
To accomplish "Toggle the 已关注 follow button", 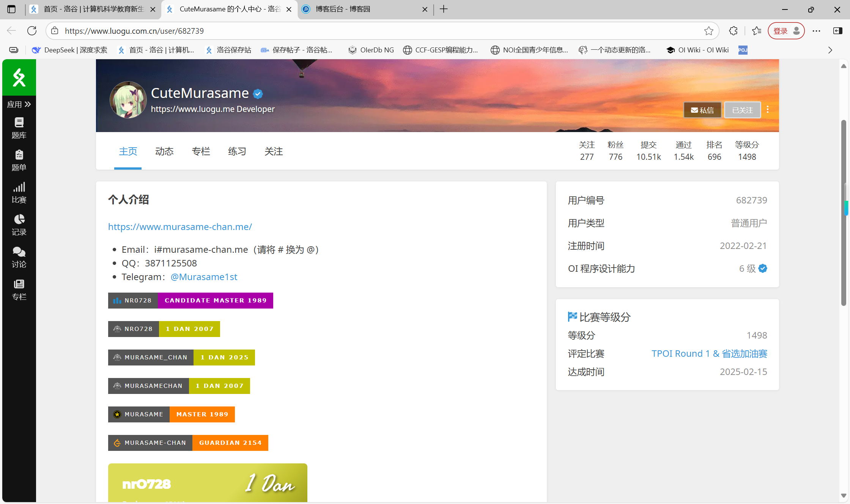I will tap(742, 110).
